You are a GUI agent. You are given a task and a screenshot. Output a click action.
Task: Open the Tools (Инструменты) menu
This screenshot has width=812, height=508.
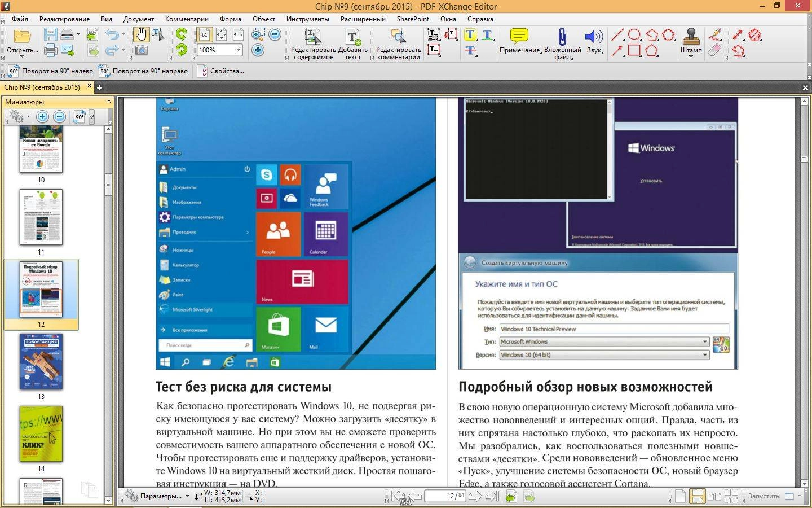[307, 19]
